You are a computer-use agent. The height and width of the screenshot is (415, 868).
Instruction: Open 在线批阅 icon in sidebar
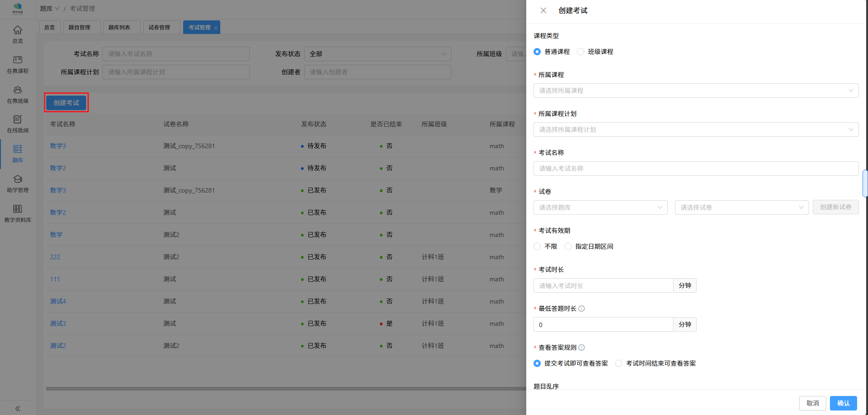[x=18, y=120]
